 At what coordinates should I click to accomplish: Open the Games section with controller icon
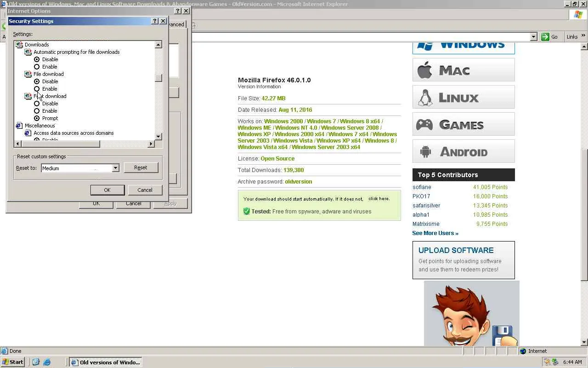point(464,124)
